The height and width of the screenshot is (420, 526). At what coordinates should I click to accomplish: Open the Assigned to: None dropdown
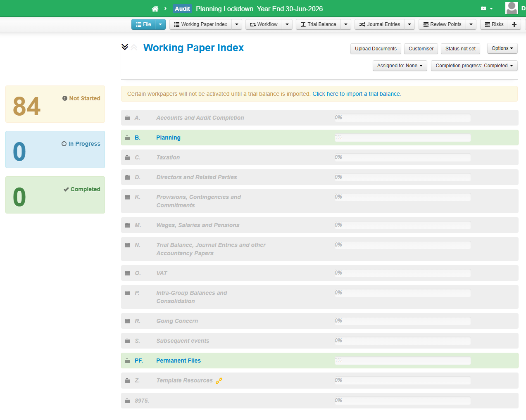400,66
